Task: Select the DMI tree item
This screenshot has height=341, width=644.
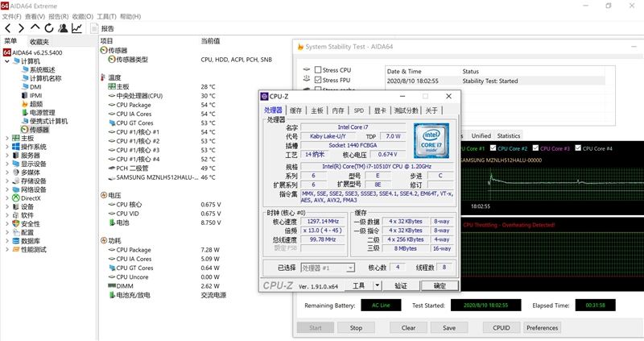Action: 35,87
